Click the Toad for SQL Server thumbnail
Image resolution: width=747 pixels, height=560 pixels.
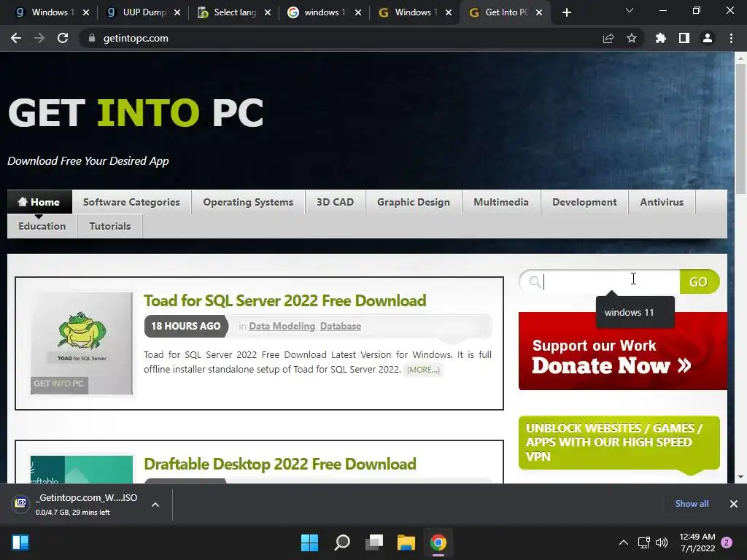(x=82, y=343)
